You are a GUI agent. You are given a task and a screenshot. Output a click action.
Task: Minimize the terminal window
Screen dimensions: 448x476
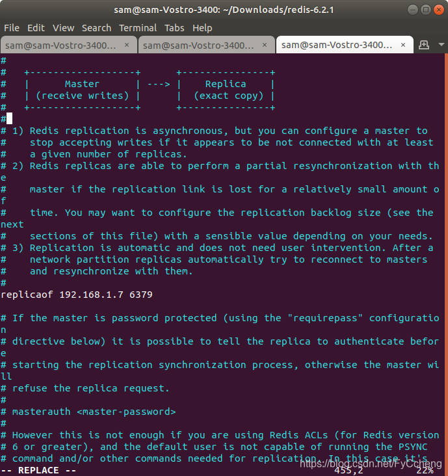pos(412,10)
